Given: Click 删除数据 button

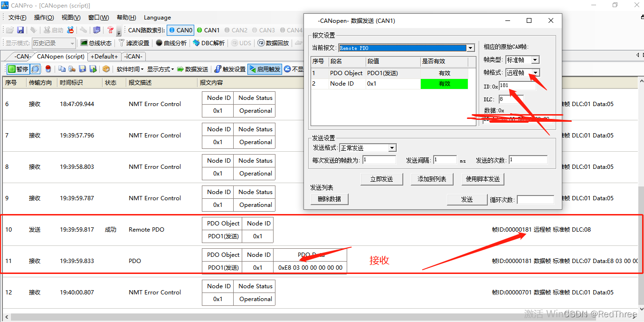Looking at the screenshot, I should 329,199.
